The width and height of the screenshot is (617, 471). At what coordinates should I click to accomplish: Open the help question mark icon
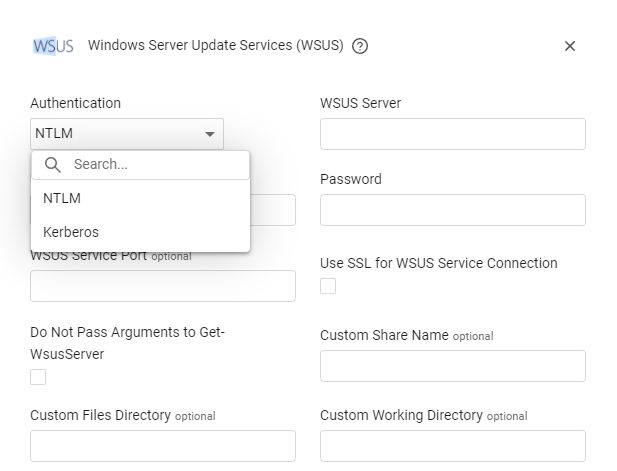click(360, 46)
